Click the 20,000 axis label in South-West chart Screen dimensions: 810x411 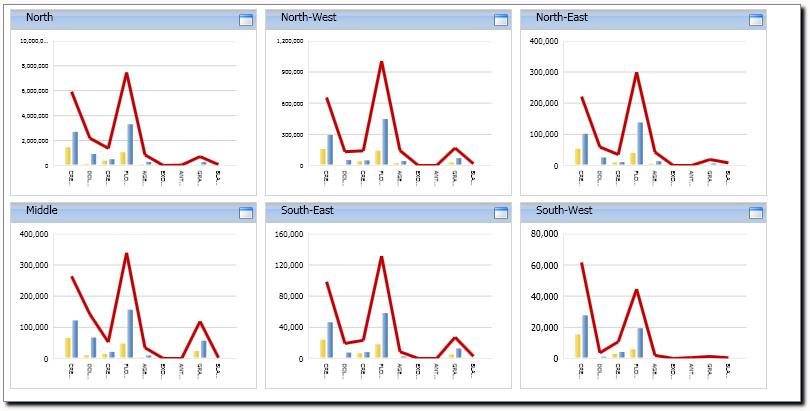click(x=546, y=327)
